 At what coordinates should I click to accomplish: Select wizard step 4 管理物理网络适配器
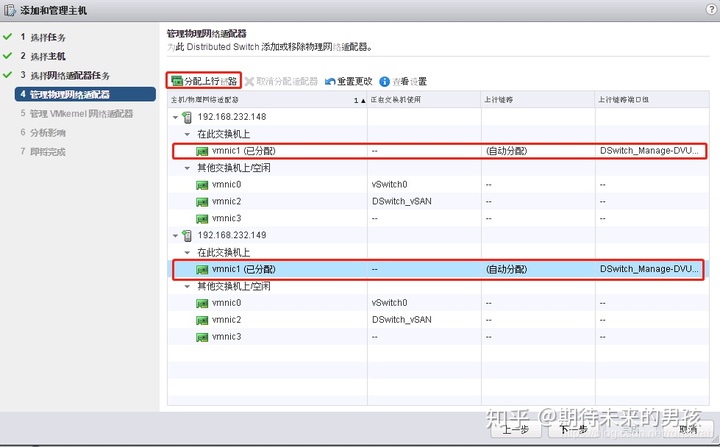pyautogui.click(x=85, y=94)
